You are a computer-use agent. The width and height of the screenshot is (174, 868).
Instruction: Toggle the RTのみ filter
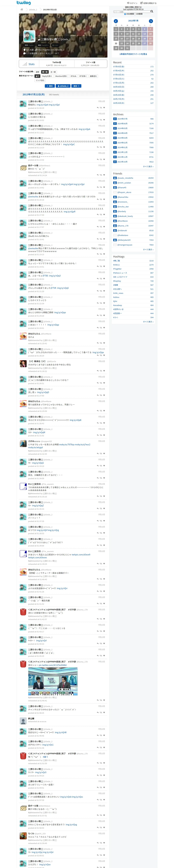pyautogui.click(x=73, y=76)
